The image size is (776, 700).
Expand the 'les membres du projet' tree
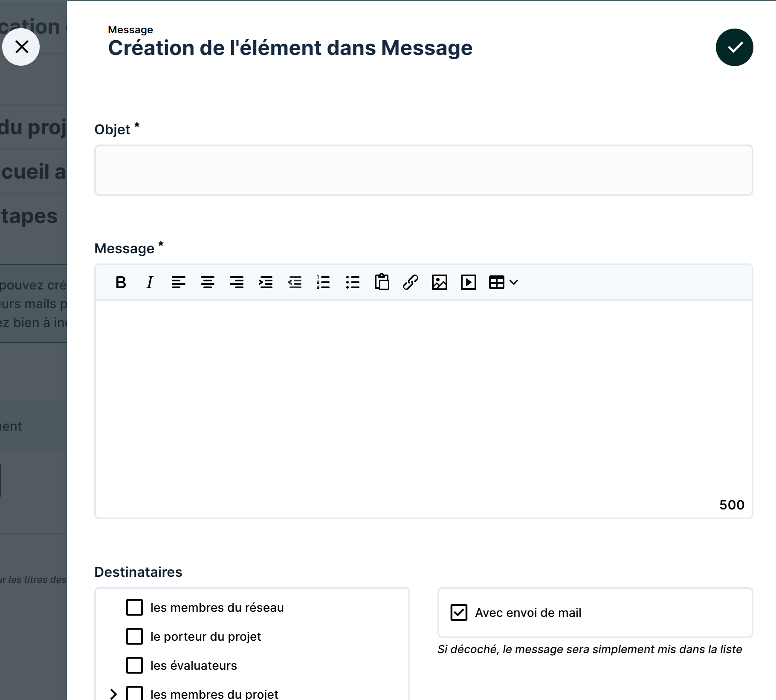[113, 694]
